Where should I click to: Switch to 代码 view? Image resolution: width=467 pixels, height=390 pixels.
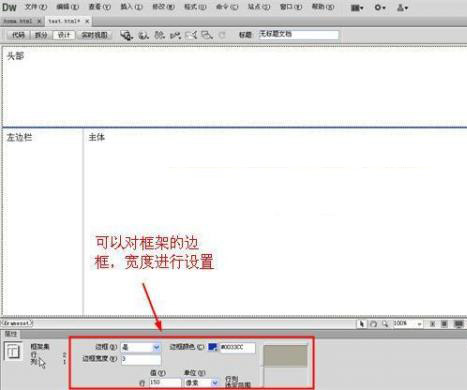point(18,35)
